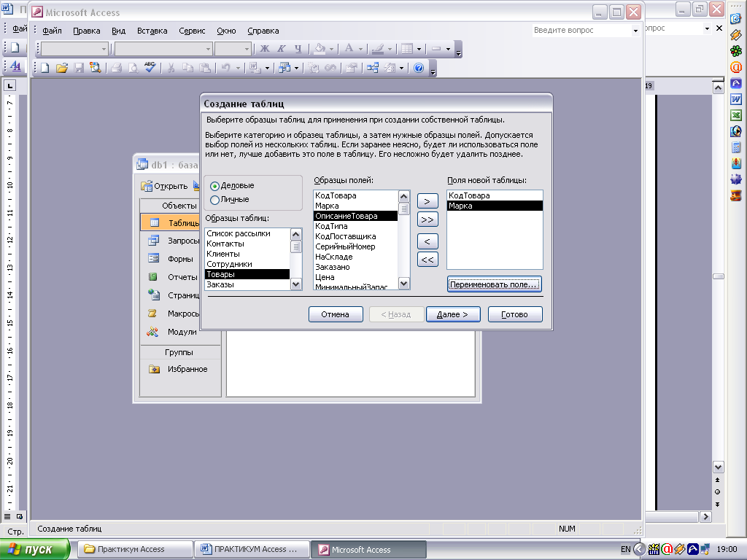Click the Relationships toolbar icon
Image resolution: width=747 pixels, height=560 pixels.
(373, 68)
